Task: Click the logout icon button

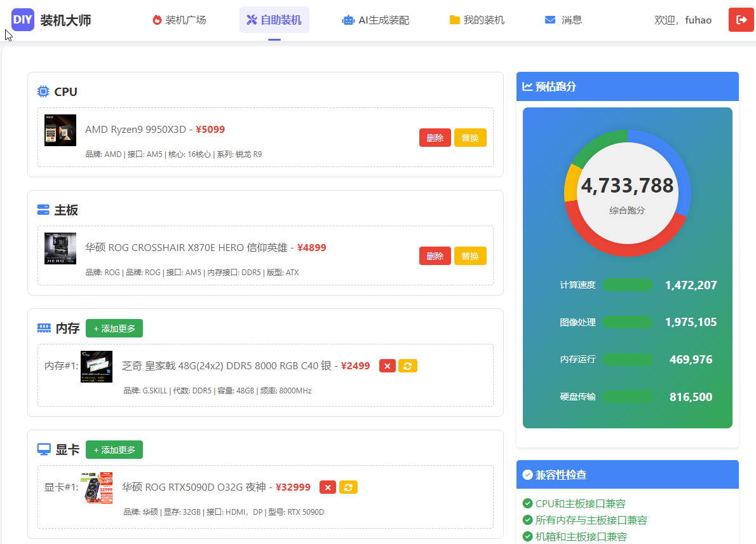Action: click(741, 20)
